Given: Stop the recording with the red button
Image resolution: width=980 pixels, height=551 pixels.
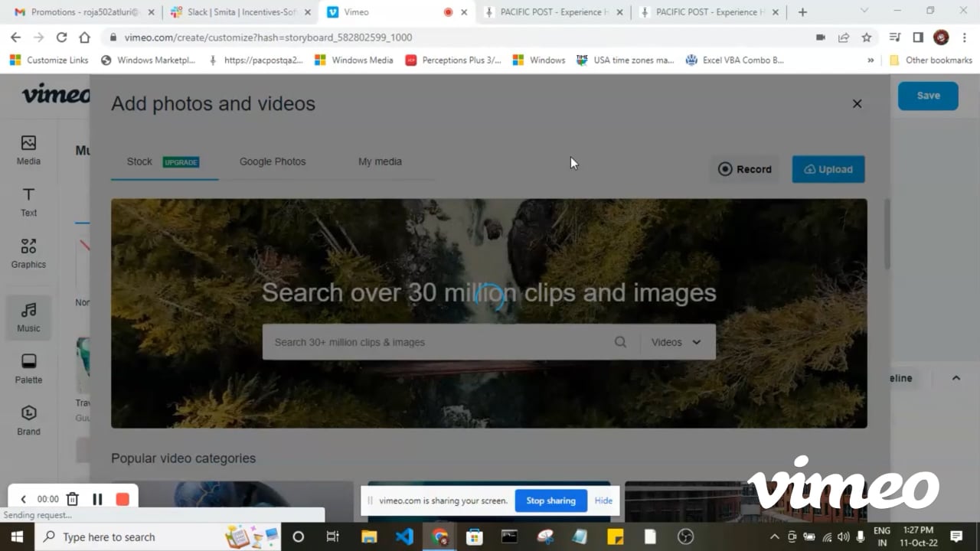Looking at the screenshot, I should pyautogui.click(x=122, y=499).
